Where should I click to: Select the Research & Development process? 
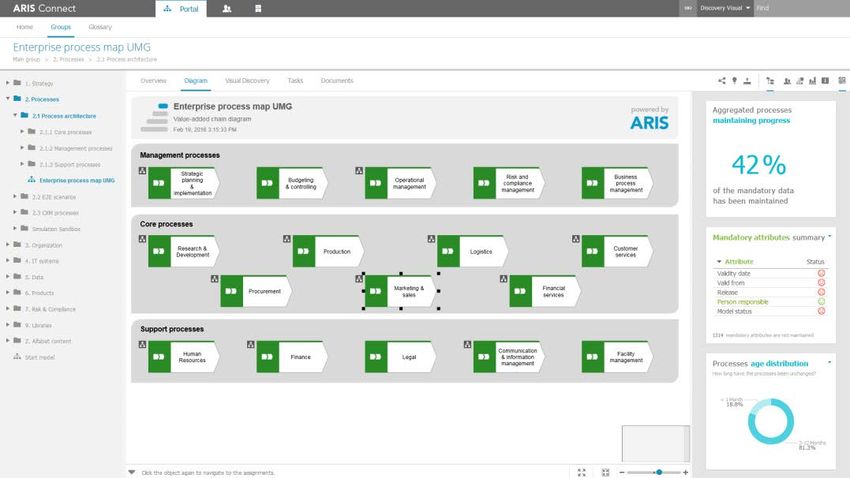[184, 251]
